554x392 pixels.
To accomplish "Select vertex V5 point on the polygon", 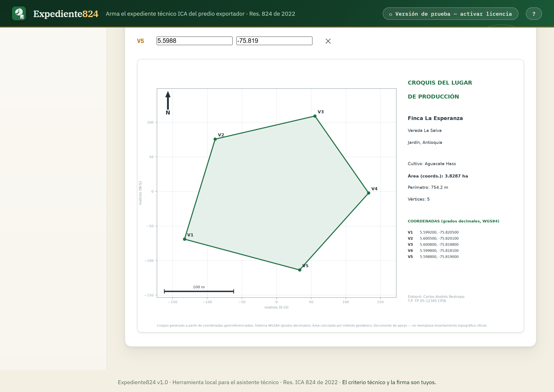I will click(x=300, y=270).
